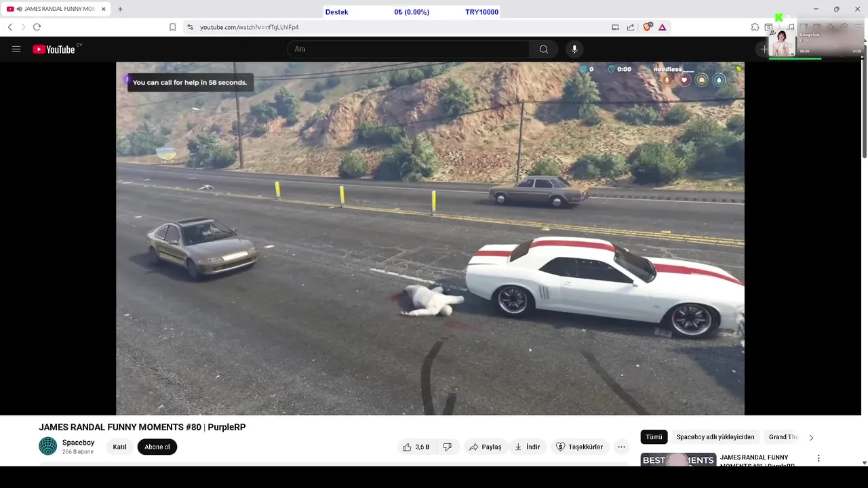Open a new browser tab
This screenshot has width=868, height=488.
(120, 9)
